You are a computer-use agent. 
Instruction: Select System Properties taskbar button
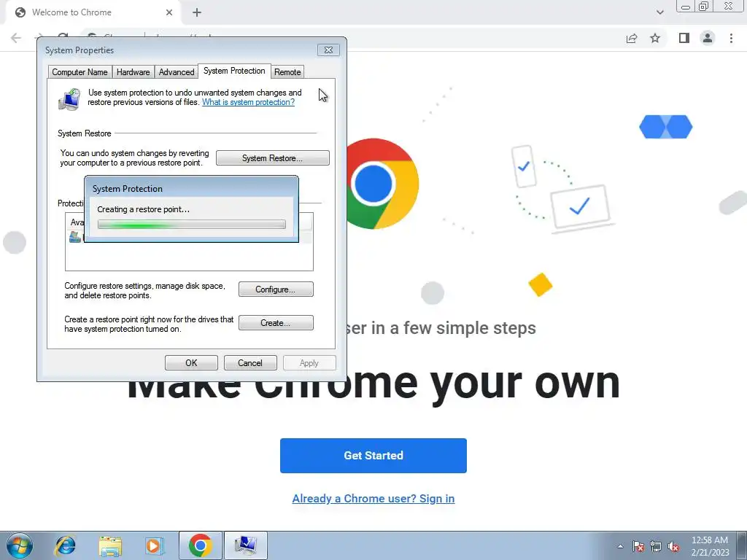[x=246, y=545]
